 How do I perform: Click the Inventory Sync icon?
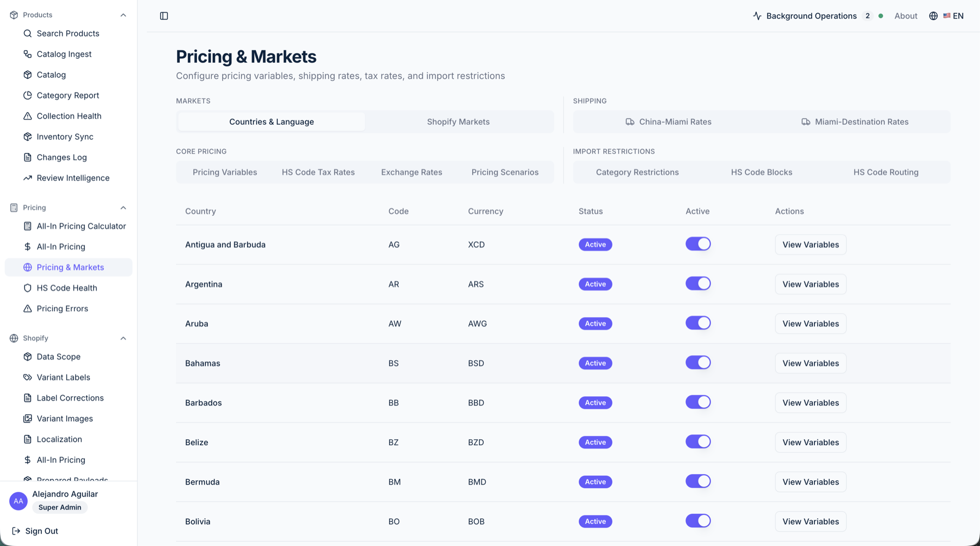(28, 137)
